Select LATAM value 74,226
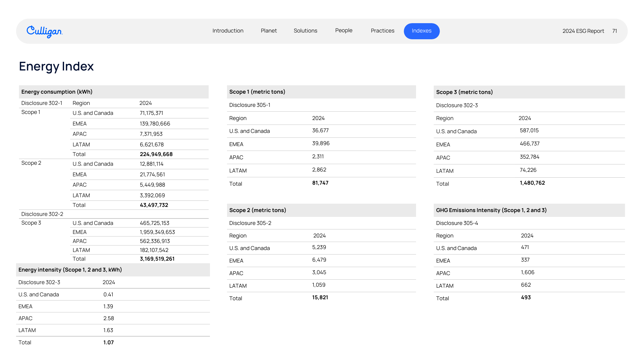 point(528,170)
